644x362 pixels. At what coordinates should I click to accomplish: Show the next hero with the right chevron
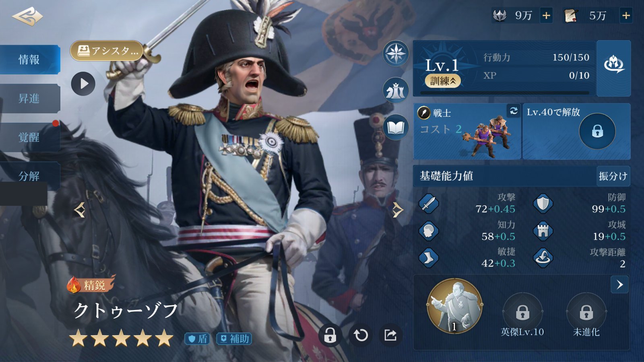tap(397, 210)
